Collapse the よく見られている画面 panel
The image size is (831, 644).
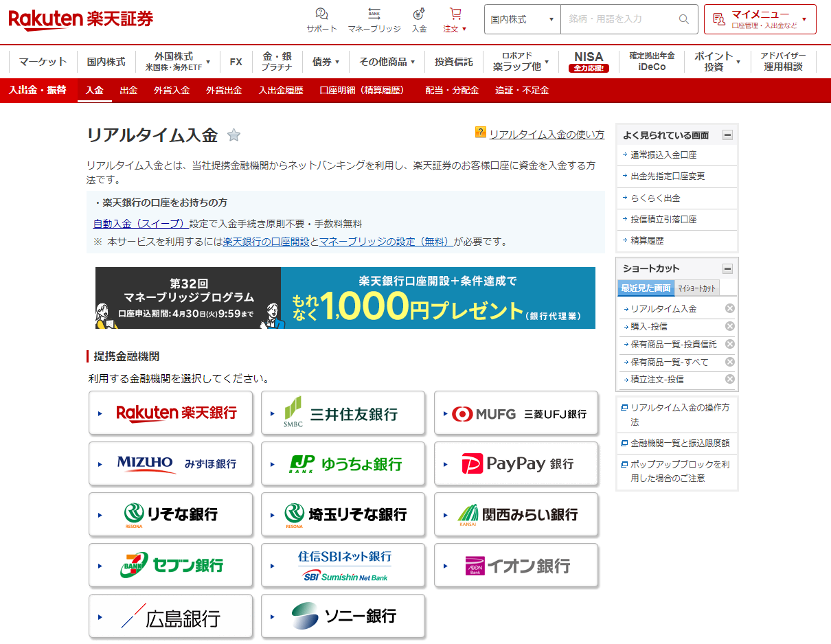pyautogui.click(x=727, y=135)
